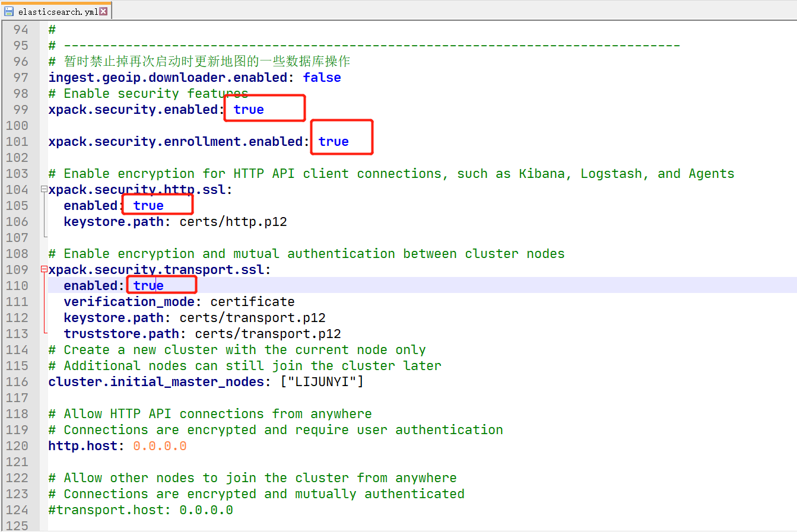The image size is (797, 532).
Task: Click the commented #transport.host line
Action: [141, 510]
